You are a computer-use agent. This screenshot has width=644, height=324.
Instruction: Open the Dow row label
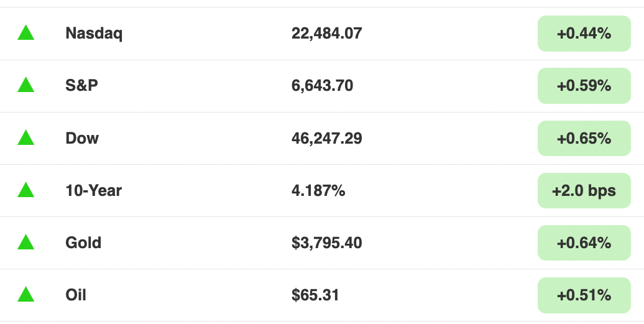(82, 138)
